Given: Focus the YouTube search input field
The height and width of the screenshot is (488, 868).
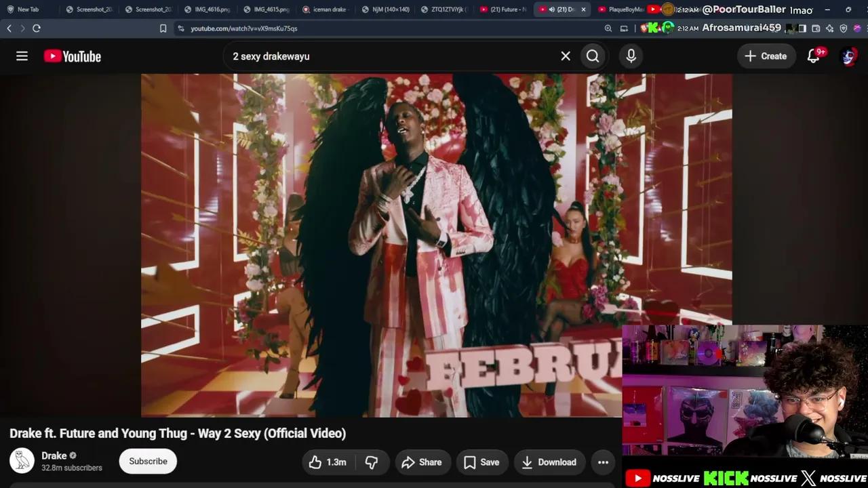Looking at the screenshot, I should [393, 56].
